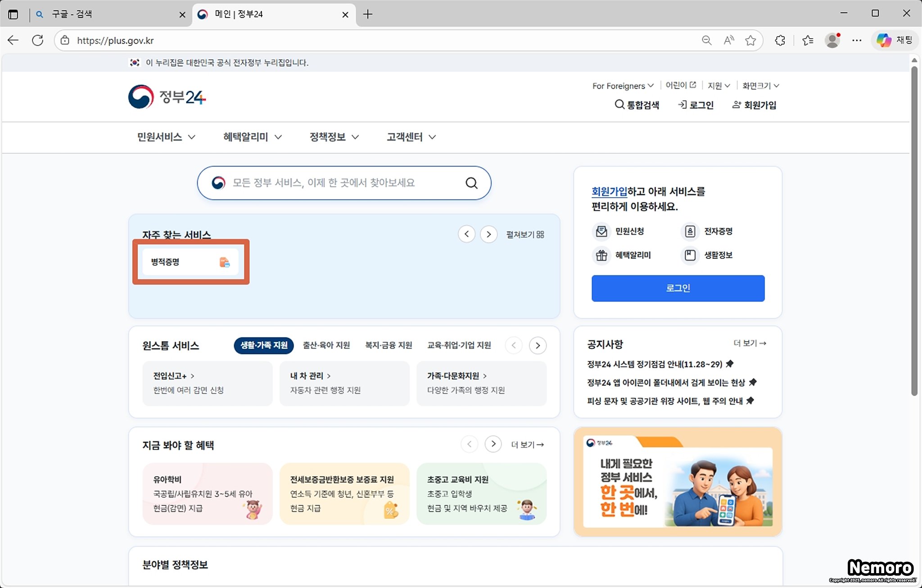Click the search magnifier in the main search box
Screen dimensions: 922x588
471,183
